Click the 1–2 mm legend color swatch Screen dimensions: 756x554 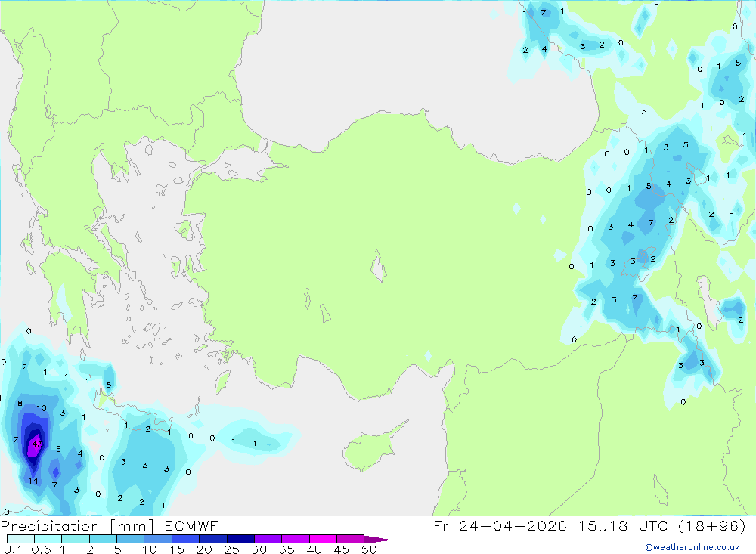pos(75,539)
